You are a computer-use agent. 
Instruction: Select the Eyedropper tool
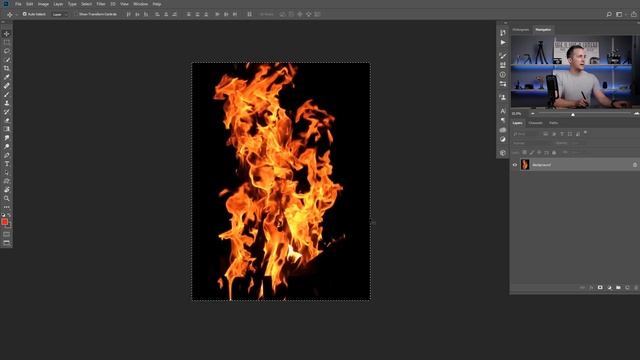(x=7, y=77)
